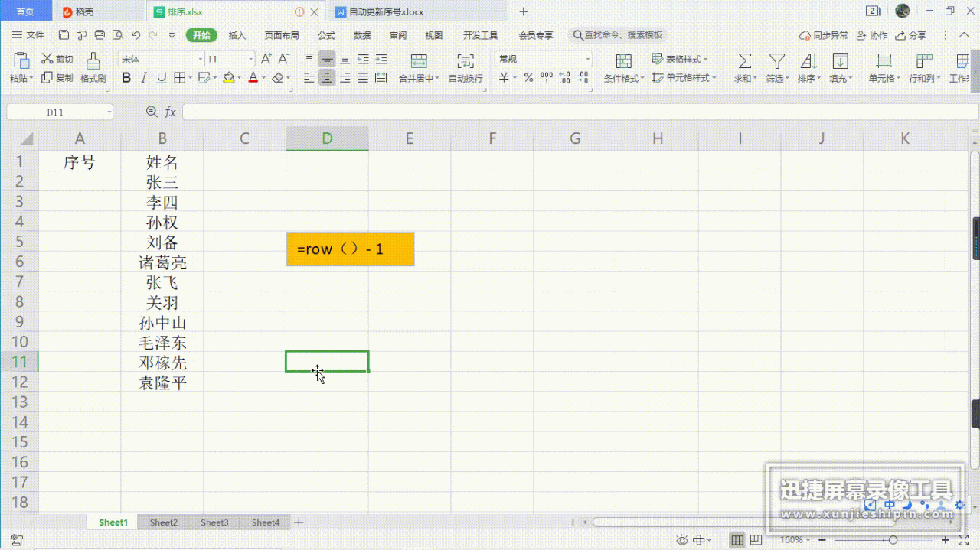Toggle horizontal center alignment
This screenshot has height=550, width=980.
[327, 78]
